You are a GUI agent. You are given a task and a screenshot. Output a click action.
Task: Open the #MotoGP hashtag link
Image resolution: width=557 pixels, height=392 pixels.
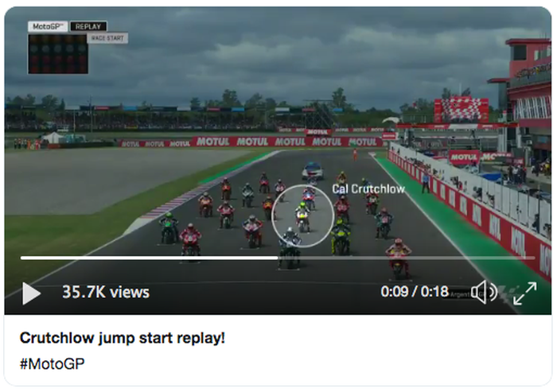(x=53, y=364)
